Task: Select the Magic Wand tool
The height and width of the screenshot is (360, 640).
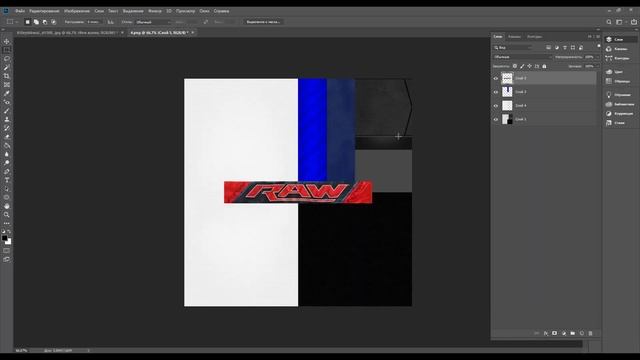Action: coord(7,67)
